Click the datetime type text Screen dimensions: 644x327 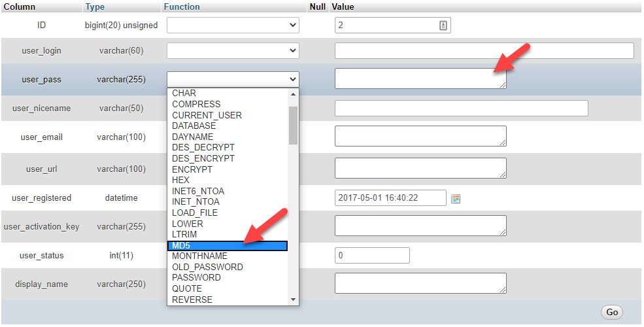coord(121,198)
